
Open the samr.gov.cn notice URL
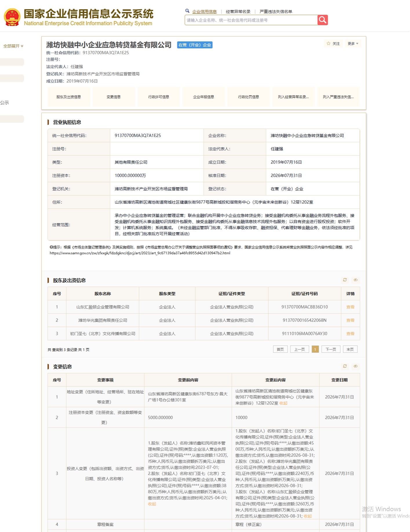[140, 253]
